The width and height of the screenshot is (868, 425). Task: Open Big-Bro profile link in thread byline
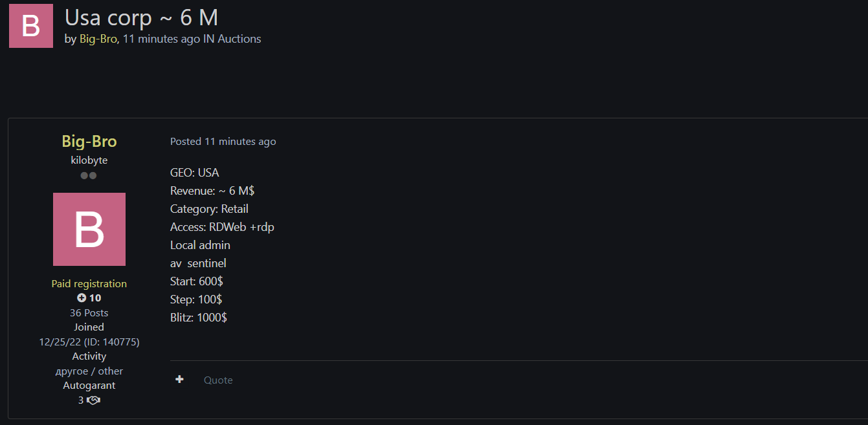pyautogui.click(x=98, y=39)
